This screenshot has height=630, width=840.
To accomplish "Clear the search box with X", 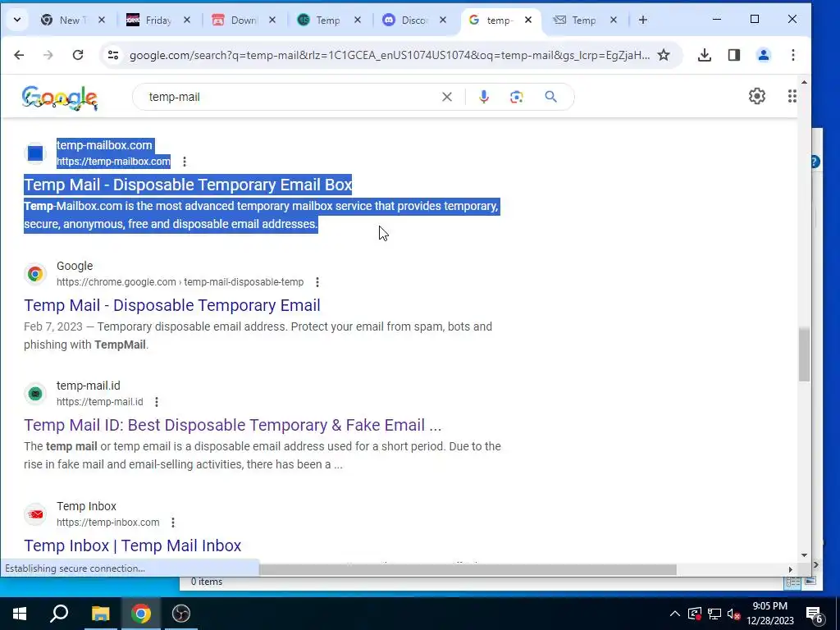I will pos(447,97).
